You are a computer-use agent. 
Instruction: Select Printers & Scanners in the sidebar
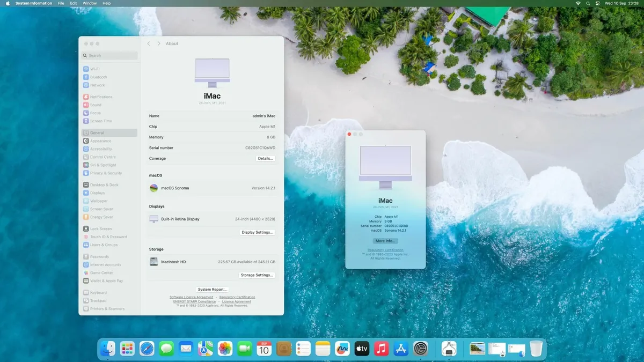[109, 309]
